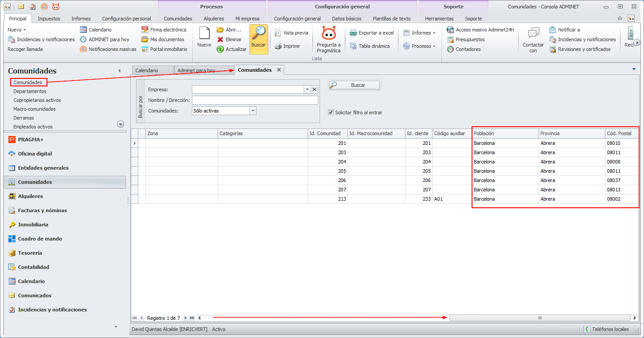Image resolution: width=644 pixels, height=338 pixels.
Task: Open Contactar con chat icon
Action: (533, 34)
